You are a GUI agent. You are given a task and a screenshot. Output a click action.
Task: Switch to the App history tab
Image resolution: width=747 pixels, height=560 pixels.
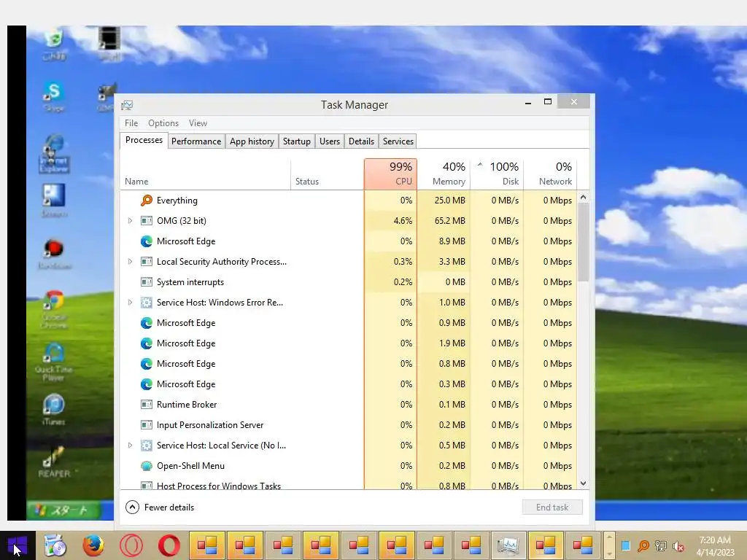[252, 141]
